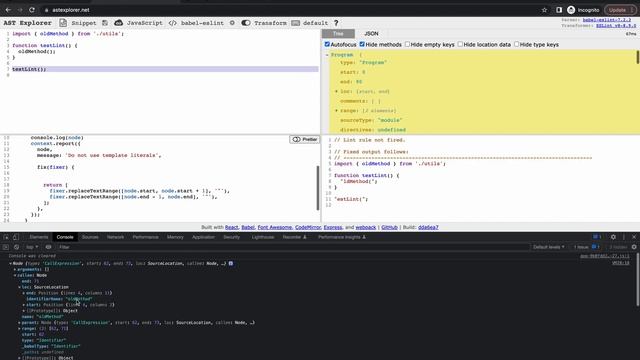Open the Font Awesome footer link
This screenshot has height=360, width=640.
coord(275,227)
